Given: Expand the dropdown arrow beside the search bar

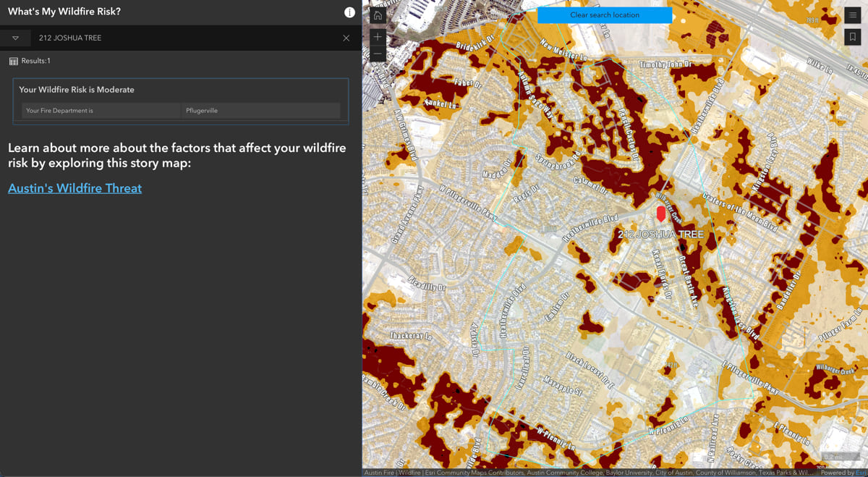Looking at the screenshot, I should (15, 37).
